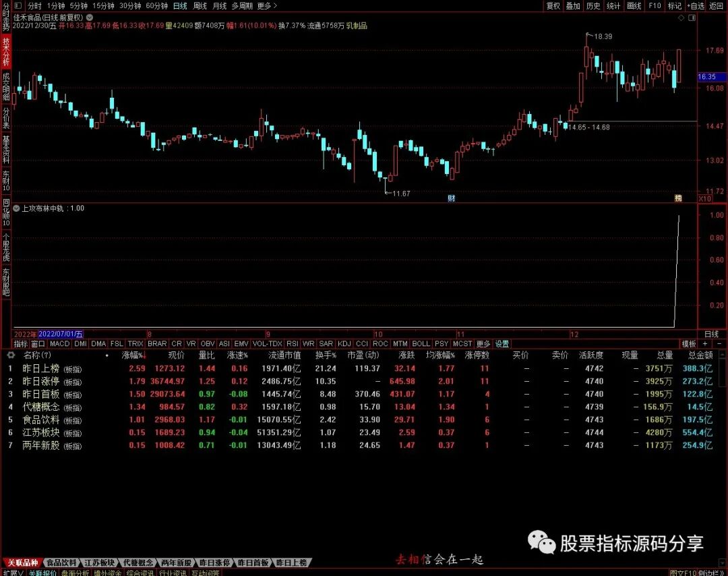Image resolution: width=728 pixels, height=576 pixels.
Task: Apply the MACD indicator
Action: tap(59, 344)
